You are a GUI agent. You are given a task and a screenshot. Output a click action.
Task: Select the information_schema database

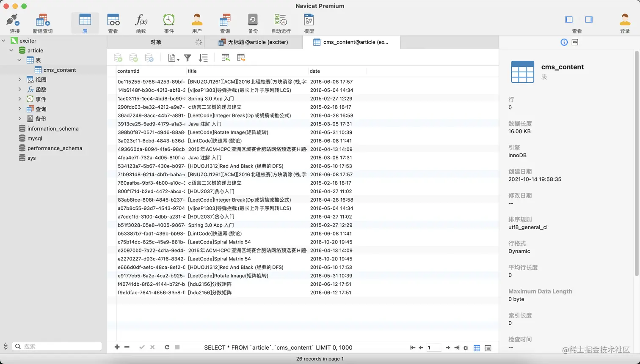pos(53,129)
